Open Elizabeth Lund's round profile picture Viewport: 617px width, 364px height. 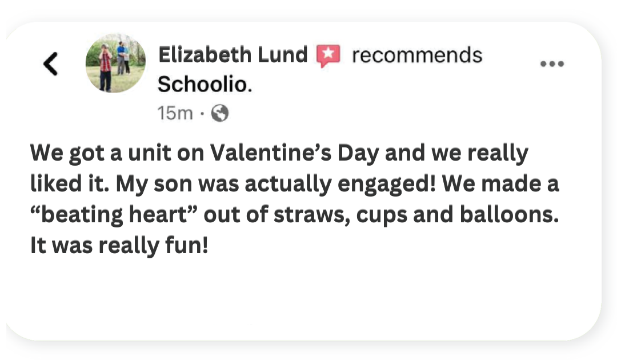[115, 63]
